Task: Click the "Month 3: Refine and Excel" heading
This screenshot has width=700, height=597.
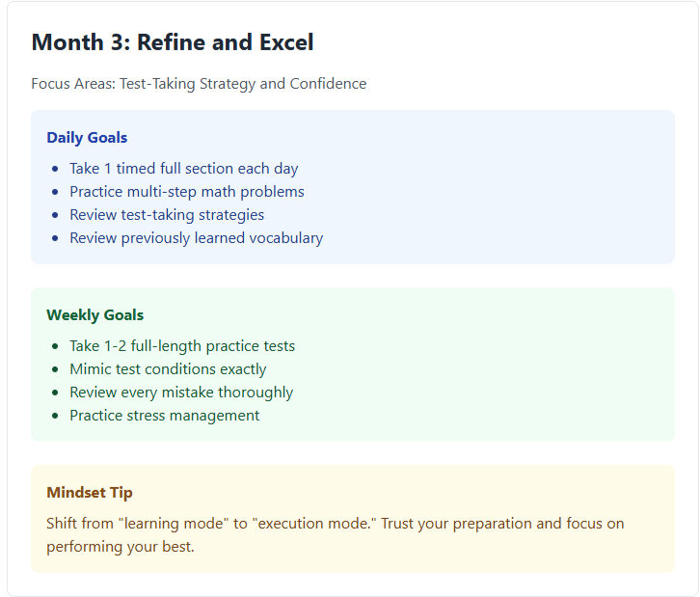Action: click(x=173, y=42)
